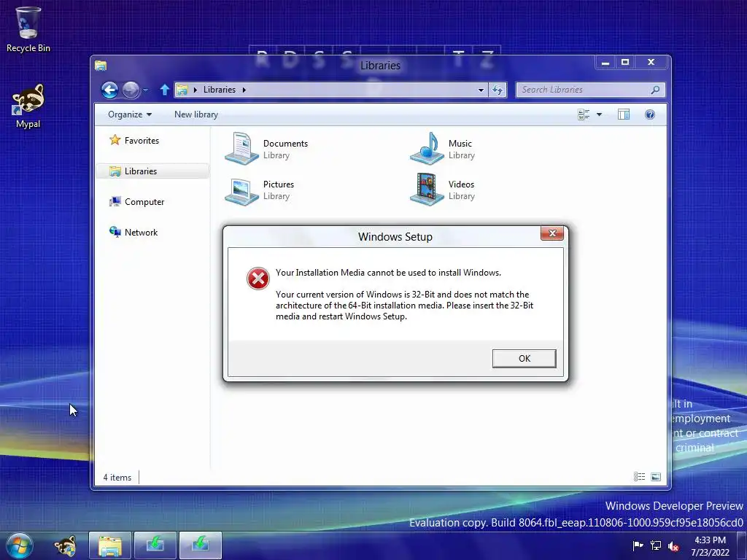Toggle the preview pane
The height and width of the screenshot is (560, 747).
pyautogui.click(x=624, y=114)
